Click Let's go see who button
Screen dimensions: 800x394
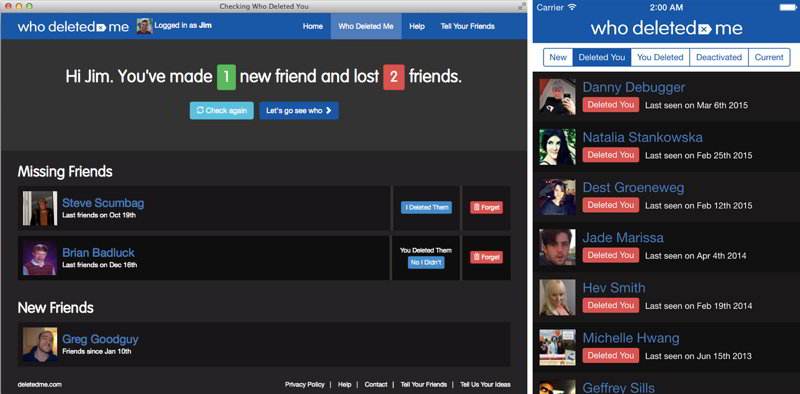(299, 111)
